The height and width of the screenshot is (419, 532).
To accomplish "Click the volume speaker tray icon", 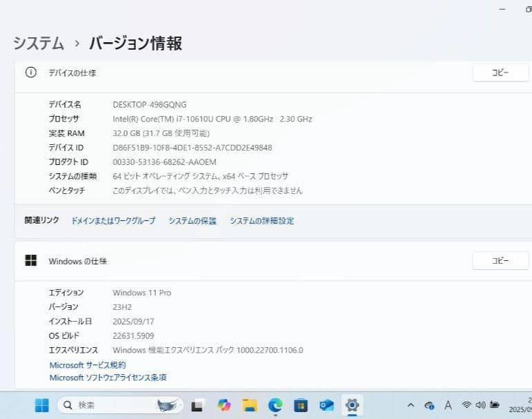I will (480, 405).
